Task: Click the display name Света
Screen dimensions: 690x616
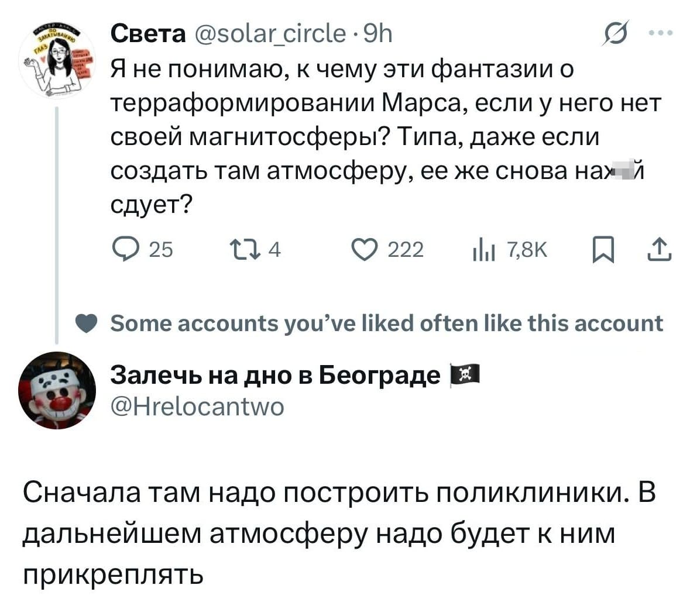Action: [147, 36]
